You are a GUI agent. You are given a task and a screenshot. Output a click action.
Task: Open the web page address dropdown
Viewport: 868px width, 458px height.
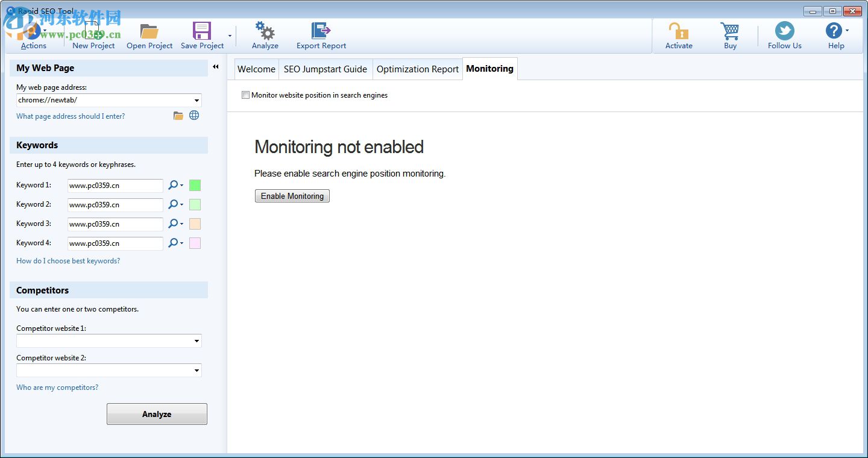coord(197,101)
